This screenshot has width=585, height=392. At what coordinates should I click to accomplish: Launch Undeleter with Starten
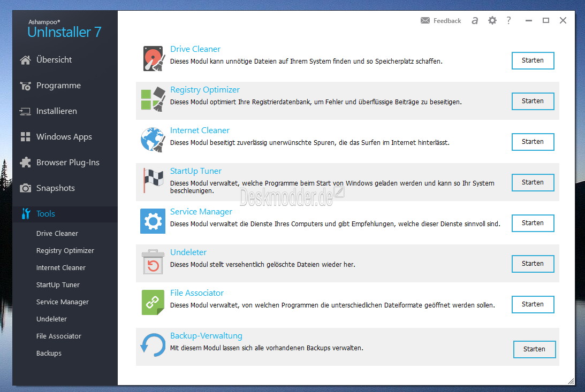pyautogui.click(x=533, y=264)
